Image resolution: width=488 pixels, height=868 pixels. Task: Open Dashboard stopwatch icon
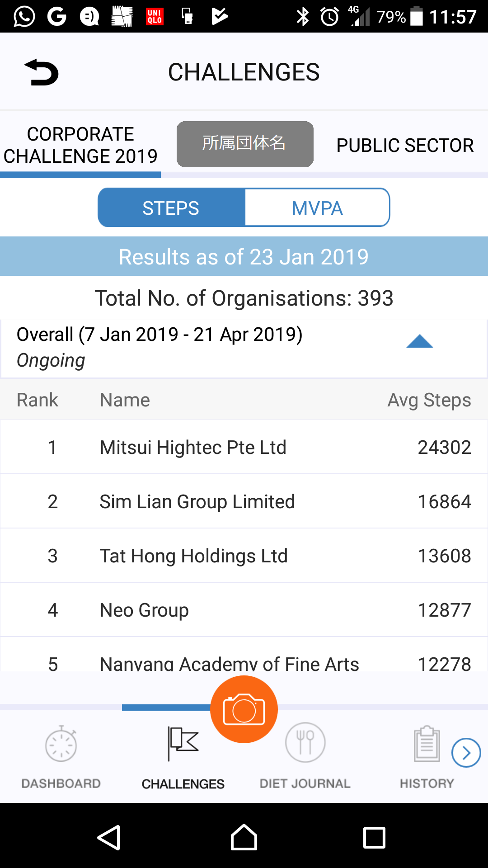(x=61, y=744)
